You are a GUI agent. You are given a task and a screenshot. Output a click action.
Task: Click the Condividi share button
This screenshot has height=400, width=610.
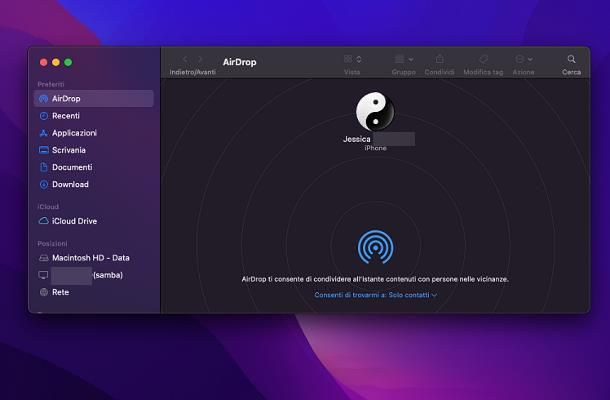coord(440,59)
